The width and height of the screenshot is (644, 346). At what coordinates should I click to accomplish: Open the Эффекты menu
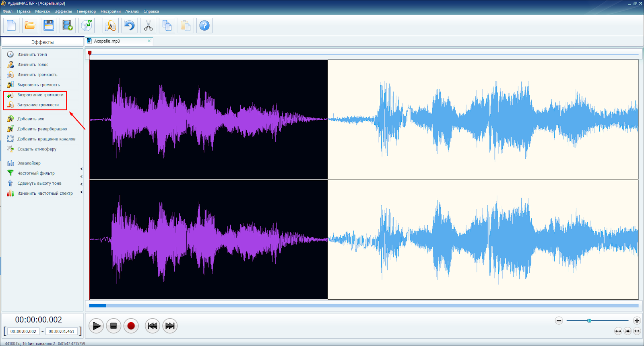64,11
